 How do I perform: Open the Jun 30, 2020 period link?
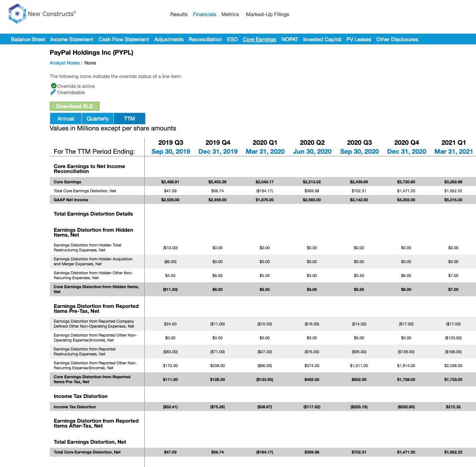[x=312, y=151]
